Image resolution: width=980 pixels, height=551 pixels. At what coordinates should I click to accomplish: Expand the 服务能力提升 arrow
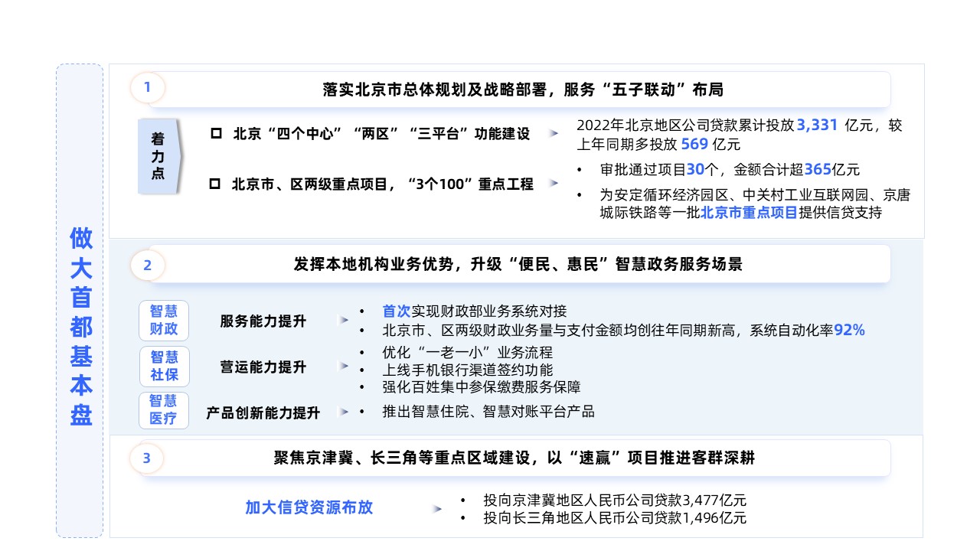coord(344,321)
